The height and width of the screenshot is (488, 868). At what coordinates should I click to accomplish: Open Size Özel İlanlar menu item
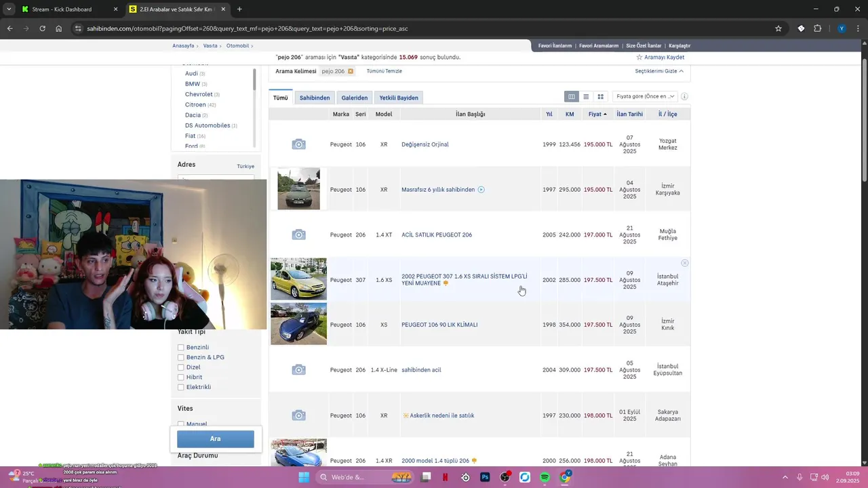[644, 45]
